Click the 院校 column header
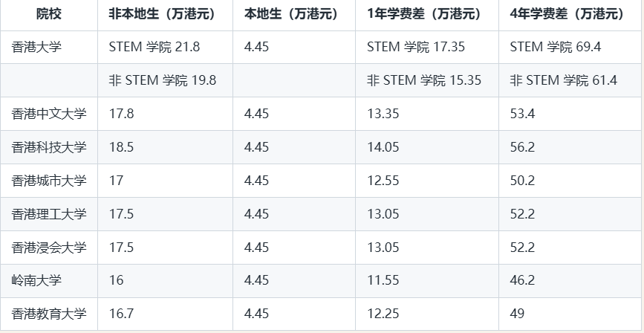 (x=48, y=14)
